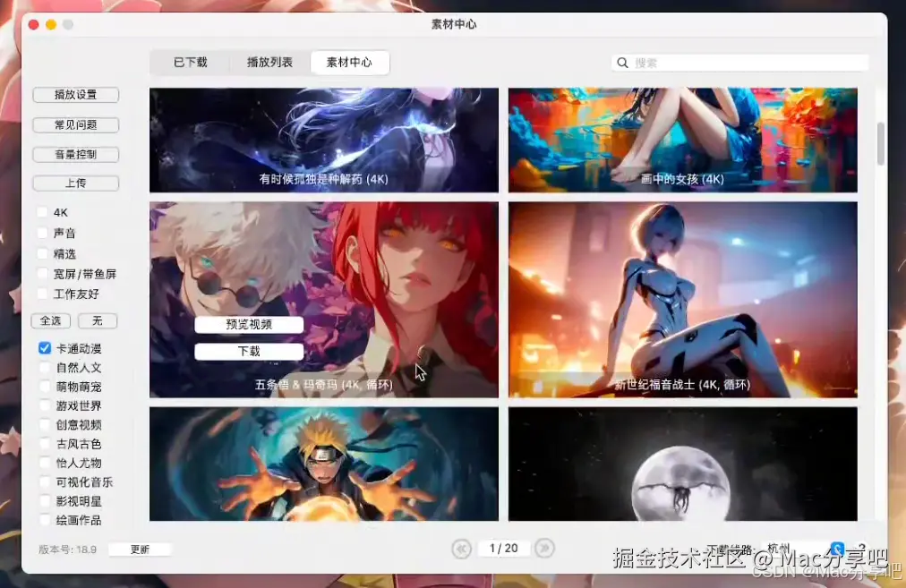This screenshot has height=588, width=906.
Task: Open the 常见问题 help section
Action: tap(76, 124)
